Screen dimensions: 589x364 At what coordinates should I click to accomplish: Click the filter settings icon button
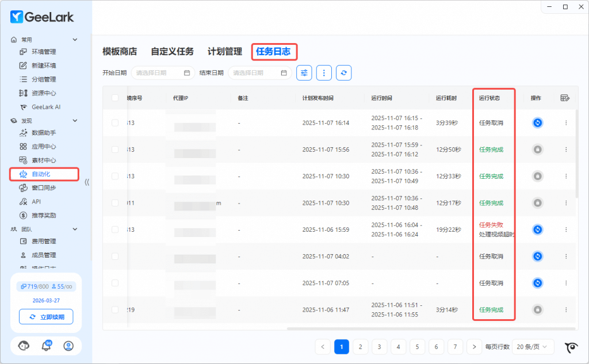click(304, 73)
